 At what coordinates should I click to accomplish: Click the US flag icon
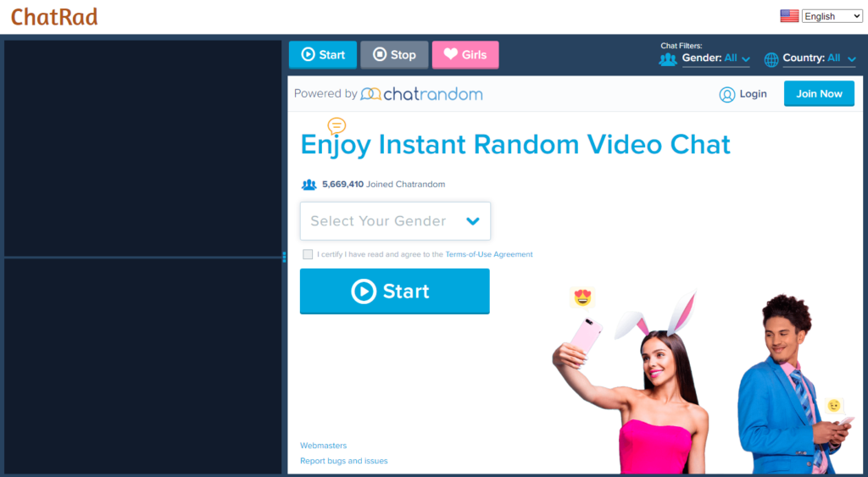(789, 16)
